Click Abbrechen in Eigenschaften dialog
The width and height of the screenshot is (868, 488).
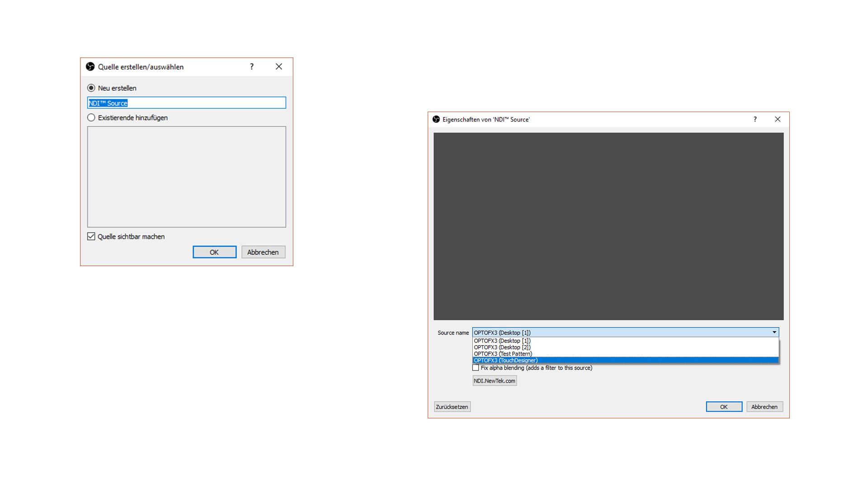[764, 407]
